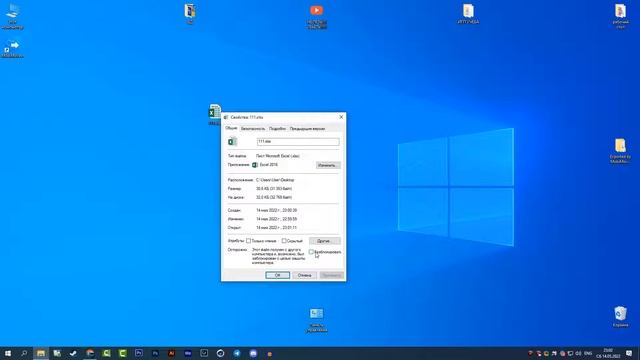
Task: Click the Cancel button
Action: tap(304, 275)
